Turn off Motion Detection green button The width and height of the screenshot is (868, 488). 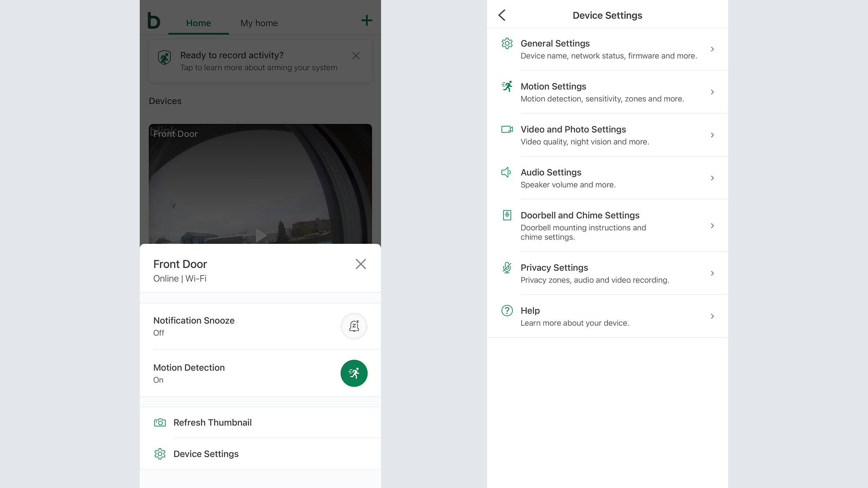(x=354, y=373)
